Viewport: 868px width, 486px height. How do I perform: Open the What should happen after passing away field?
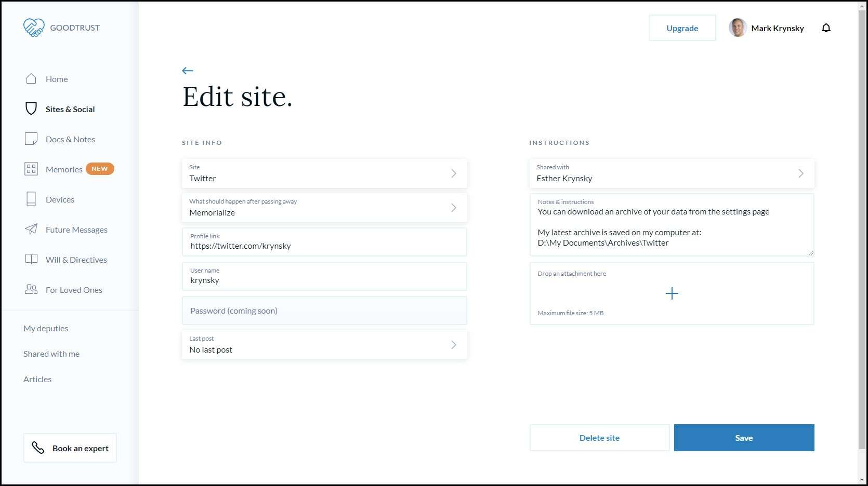[x=324, y=208]
